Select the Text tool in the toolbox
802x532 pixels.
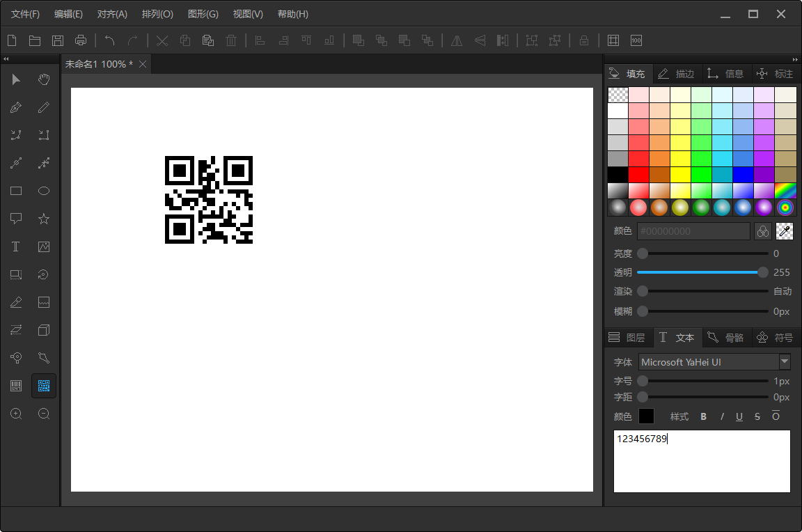(15, 247)
